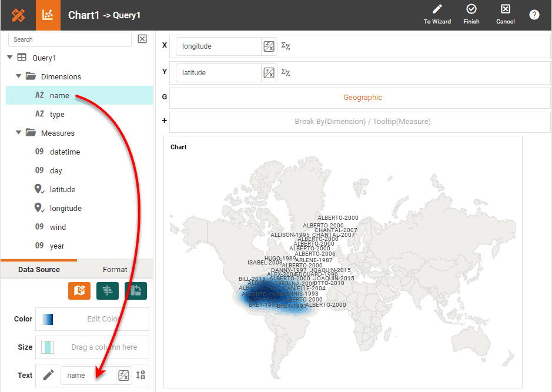This screenshot has width=552, height=392.
Task: Open help with the question mark icon
Action: (x=534, y=15)
